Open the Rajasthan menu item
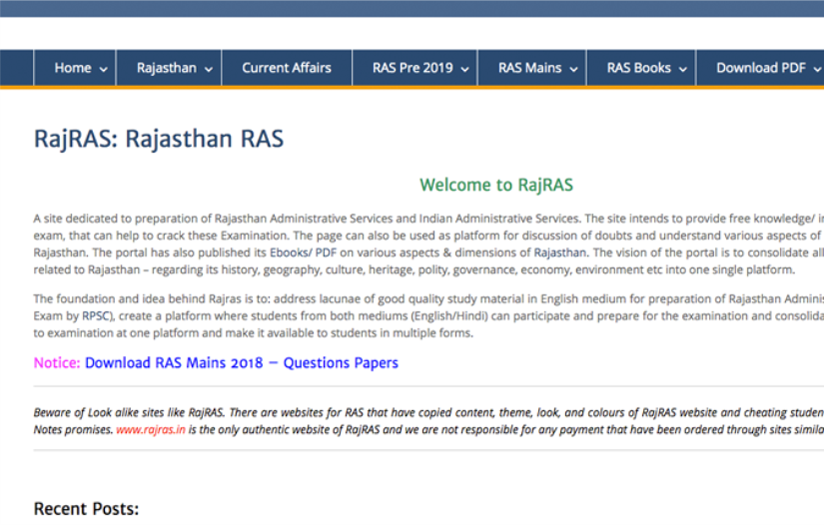This screenshot has height=525, width=825. tap(169, 68)
